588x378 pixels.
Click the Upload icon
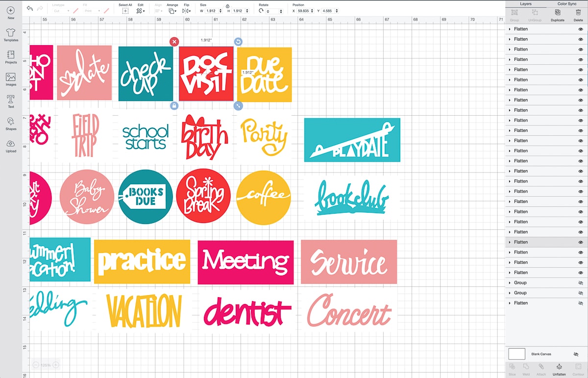coord(11,145)
